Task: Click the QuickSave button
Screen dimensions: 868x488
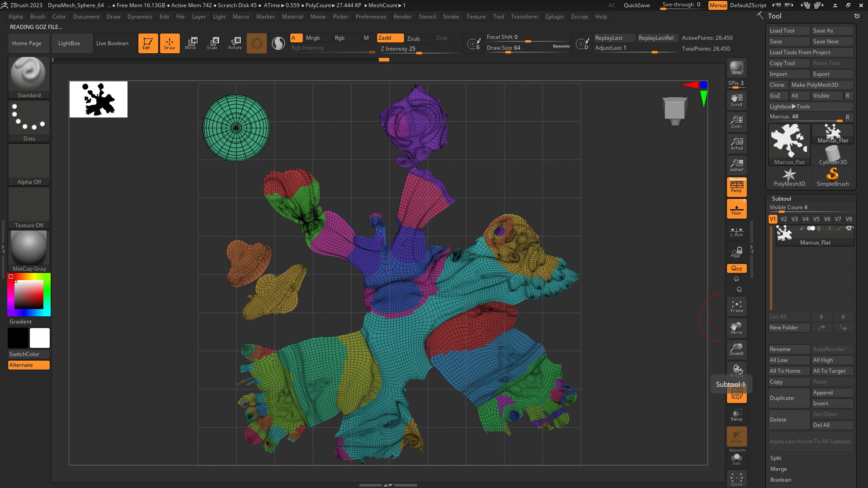Action: click(x=637, y=5)
